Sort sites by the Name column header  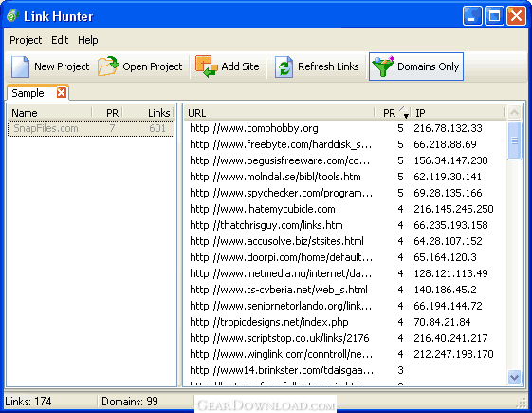pyautogui.click(x=49, y=113)
